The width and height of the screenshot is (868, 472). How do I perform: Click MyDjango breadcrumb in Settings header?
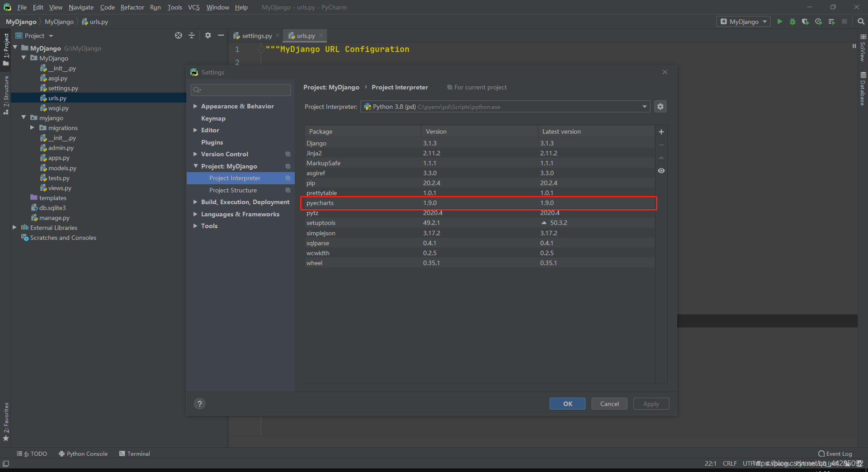pos(331,87)
